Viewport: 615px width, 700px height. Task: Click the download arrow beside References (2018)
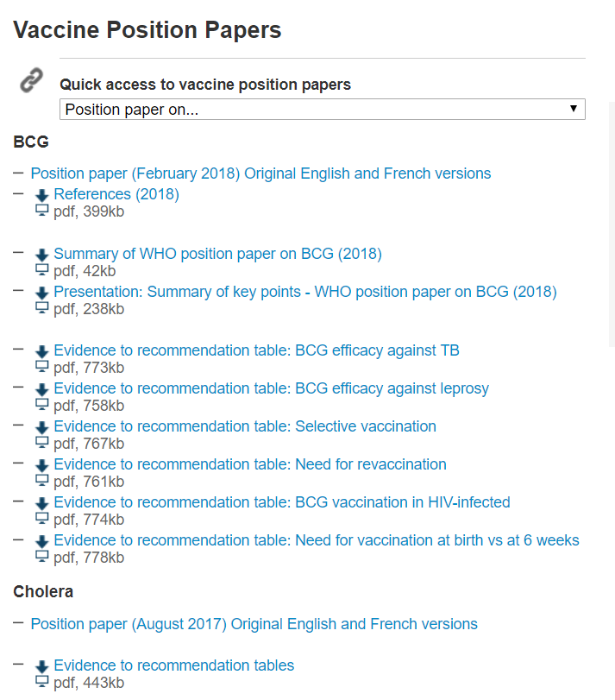coord(41,193)
